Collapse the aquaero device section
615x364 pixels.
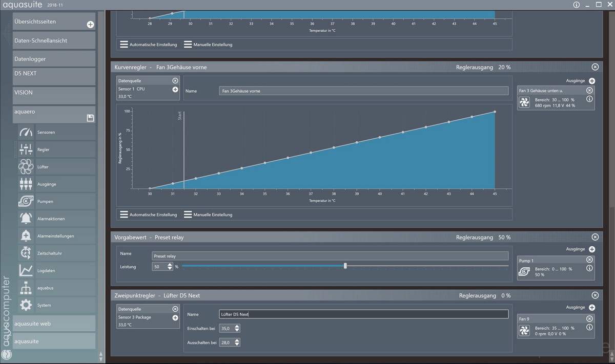click(54, 115)
